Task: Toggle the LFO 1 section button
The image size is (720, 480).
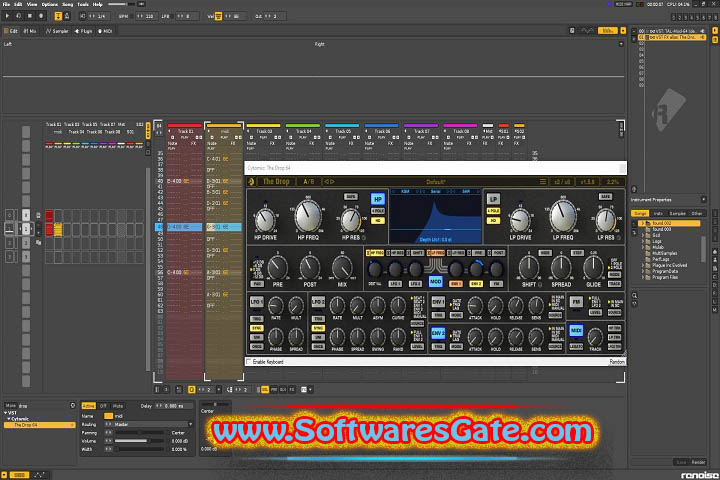Action: pos(256,302)
